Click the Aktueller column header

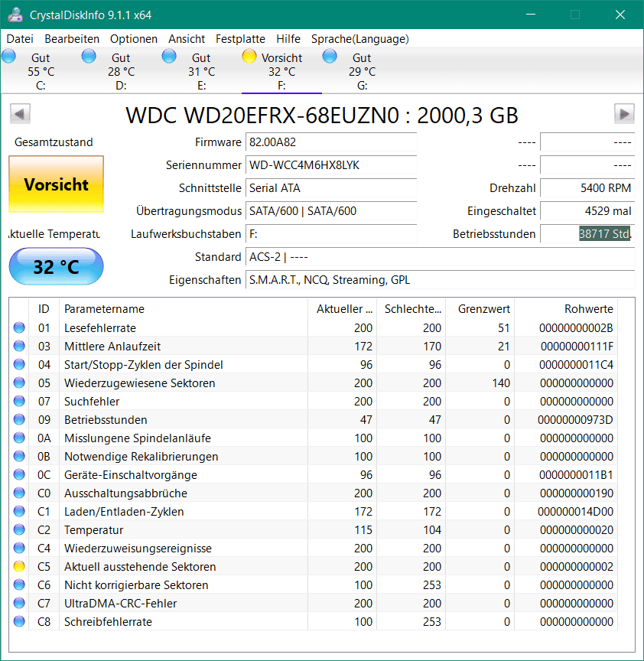click(x=342, y=308)
